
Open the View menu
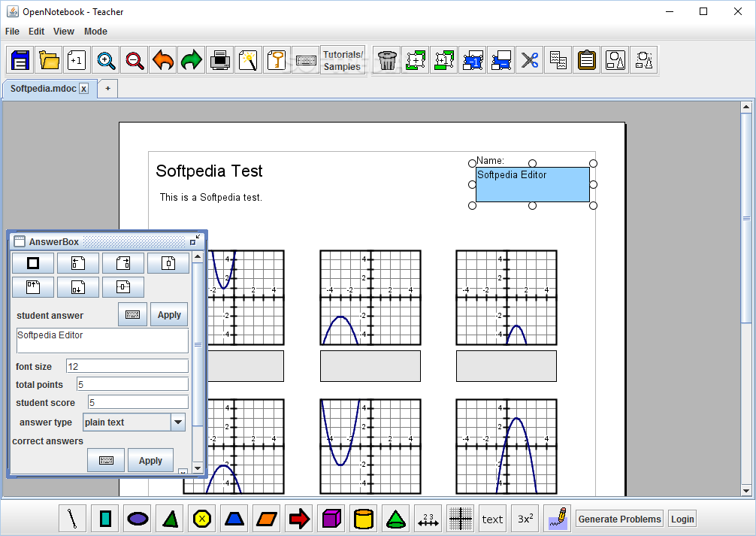coord(64,32)
